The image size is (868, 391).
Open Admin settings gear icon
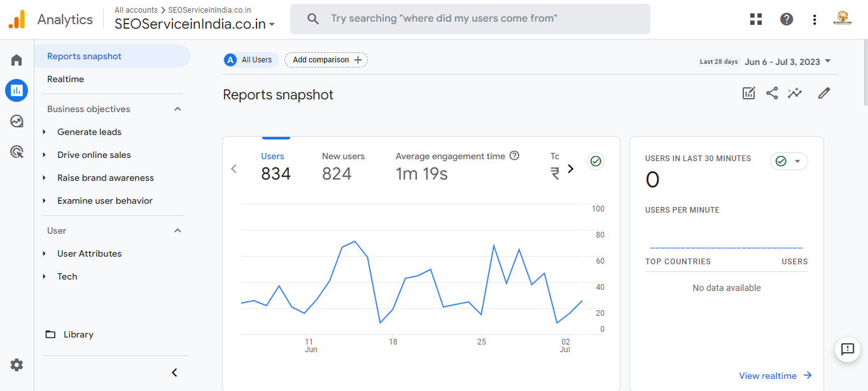click(17, 365)
